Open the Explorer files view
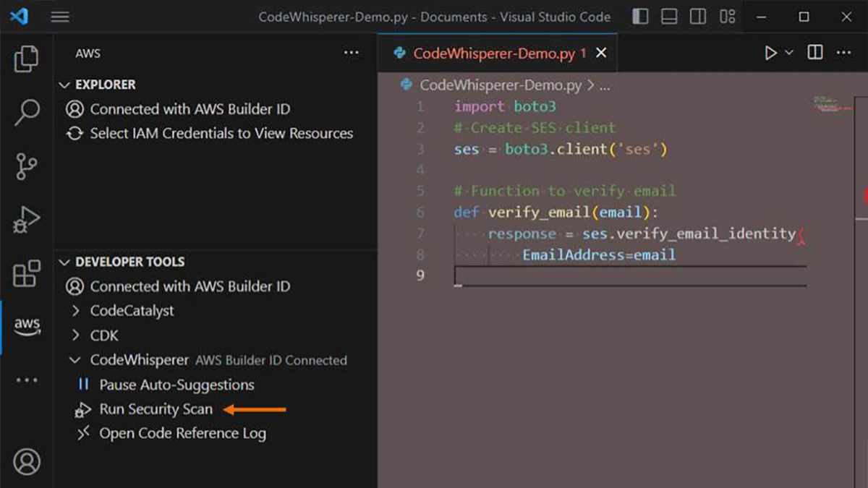Image resolution: width=868 pixels, height=488 pixels. 27,61
